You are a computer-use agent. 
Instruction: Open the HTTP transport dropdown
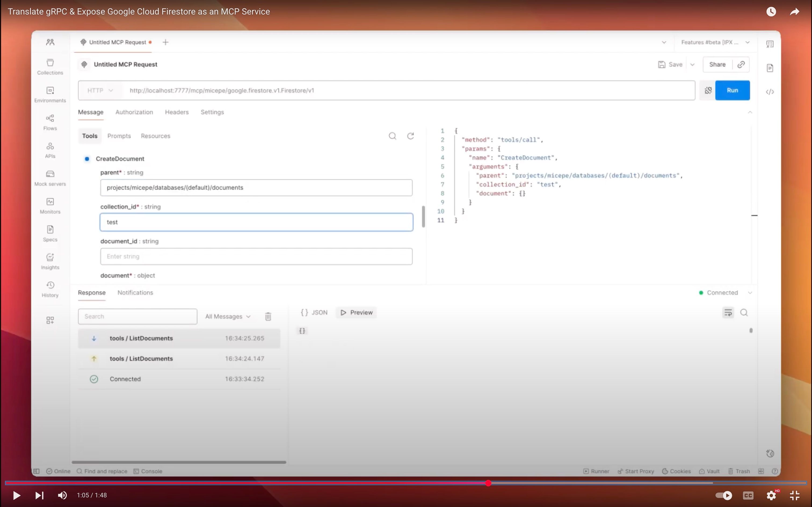100,91
